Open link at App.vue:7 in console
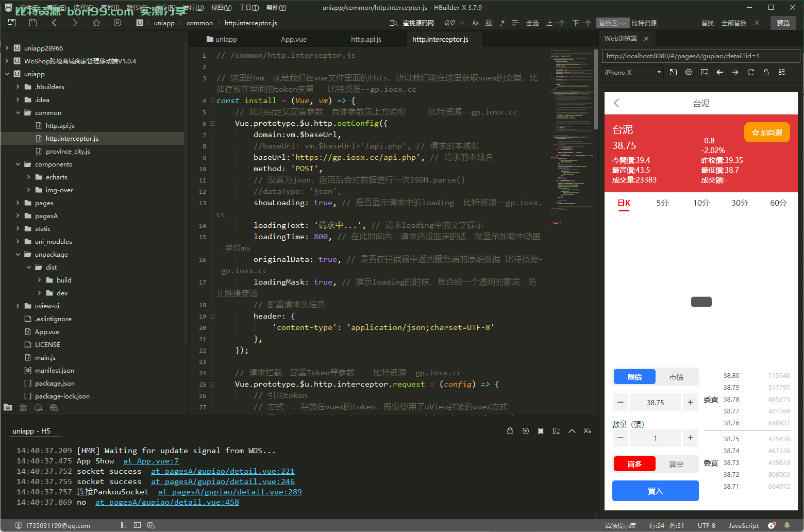Screen dimensions: 804x532 click(151, 461)
